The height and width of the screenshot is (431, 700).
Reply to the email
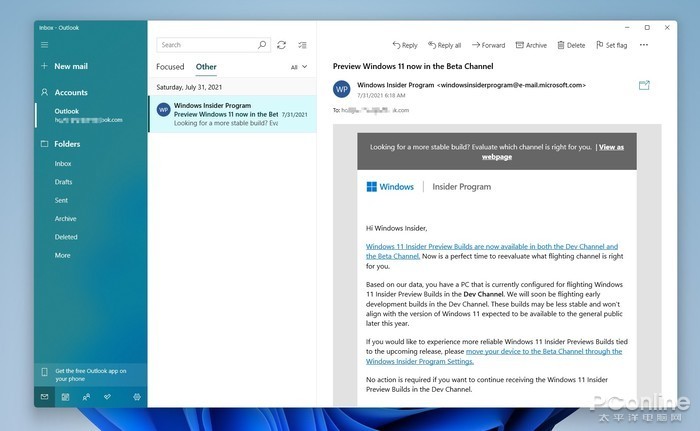coord(405,45)
